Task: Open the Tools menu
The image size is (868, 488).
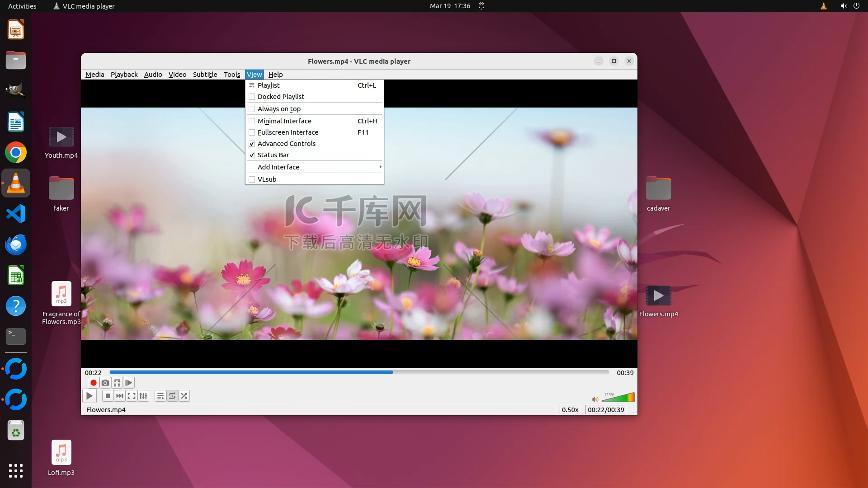Action: [x=232, y=75]
